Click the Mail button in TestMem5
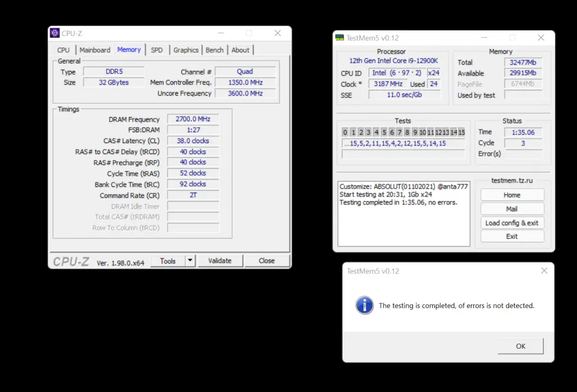The image size is (577, 392). pyautogui.click(x=512, y=209)
